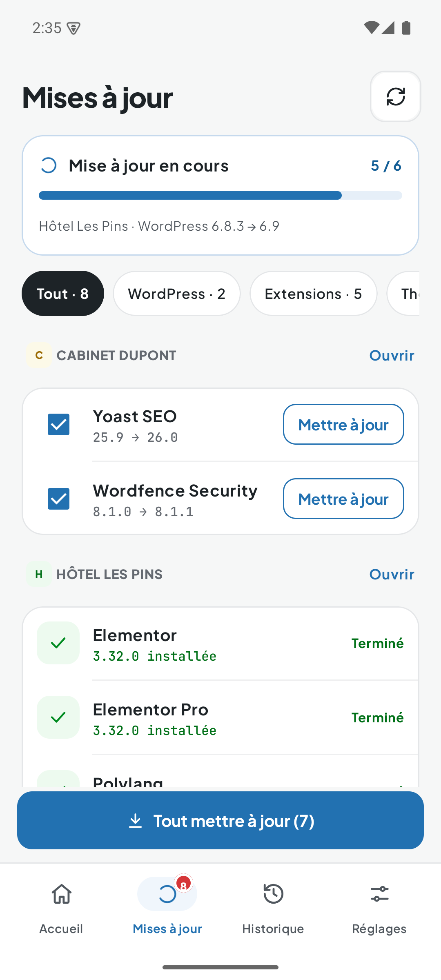Filter by Extensions · 5 chip
This screenshot has height=980, width=441.
(x=314, y=294)
